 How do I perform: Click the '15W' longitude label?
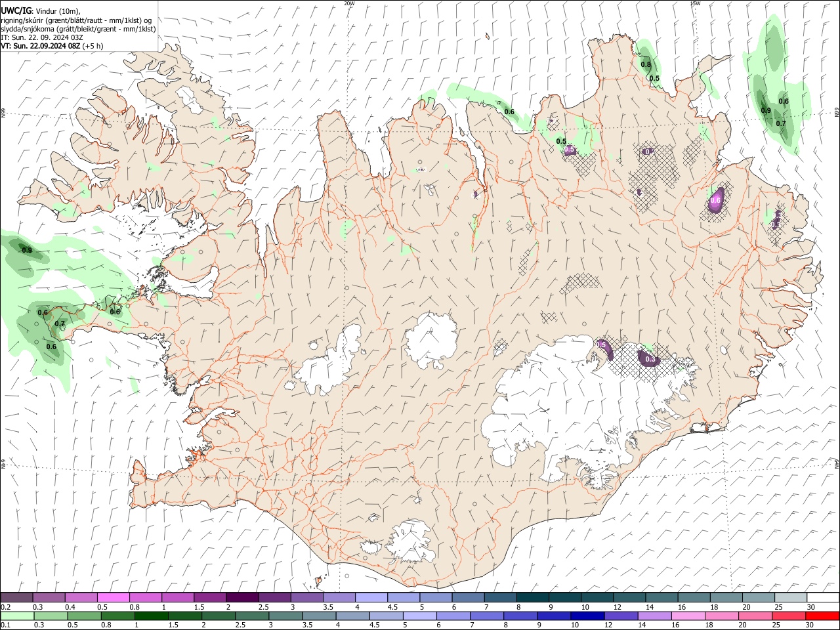point(695,3)
